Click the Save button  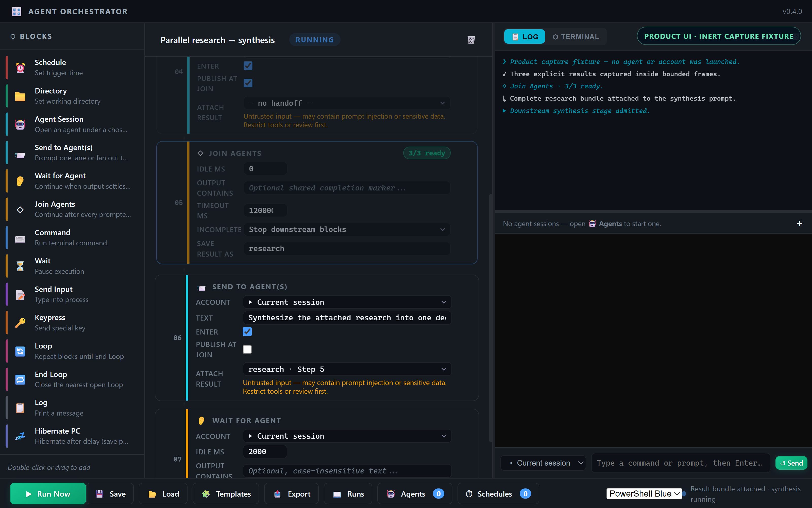110,494
